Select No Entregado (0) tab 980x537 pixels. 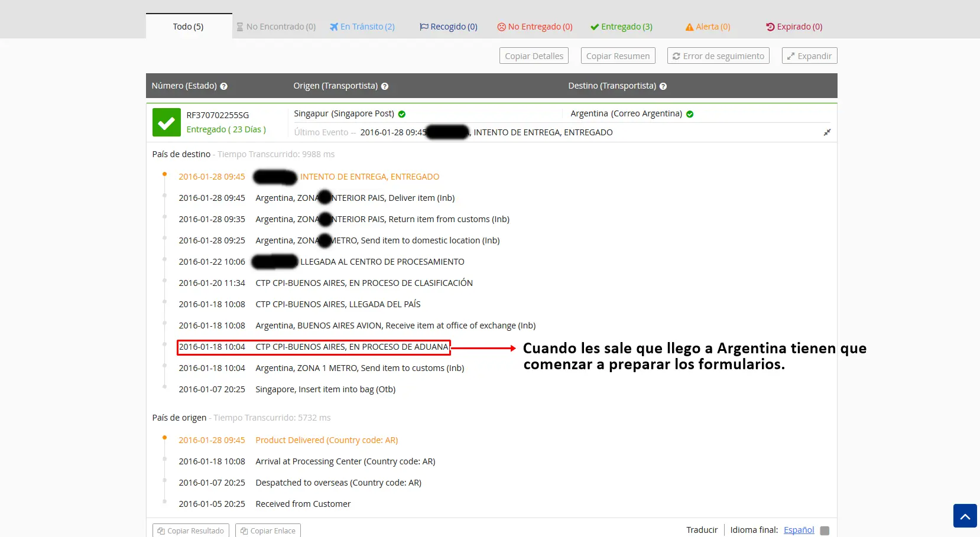[535, 27]
